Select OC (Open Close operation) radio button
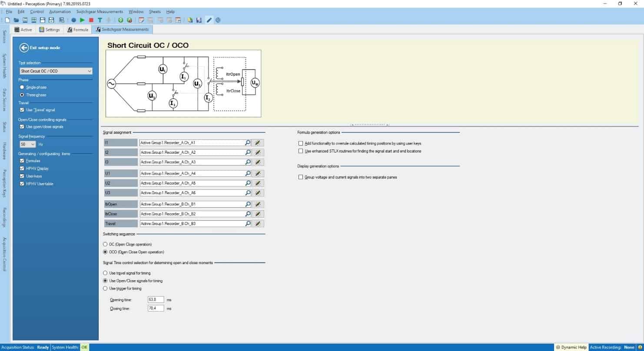This screenshot has width=644, height=351. [105, 244]
